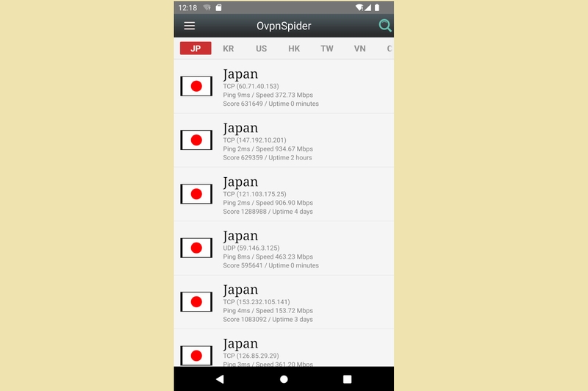Viewport: 588px width, 391px height.
Task: Switch to the VN country tab
Action: pos(359,49)
